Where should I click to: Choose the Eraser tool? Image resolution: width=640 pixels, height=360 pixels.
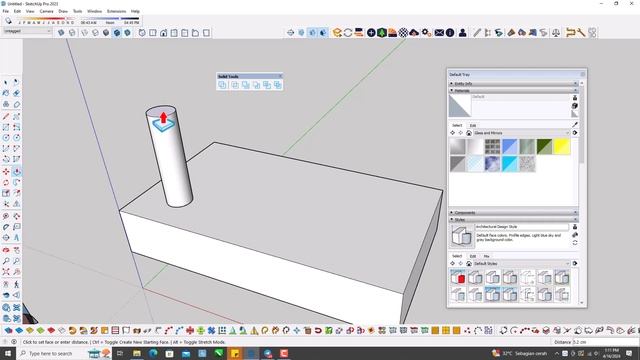click(16, 93)
